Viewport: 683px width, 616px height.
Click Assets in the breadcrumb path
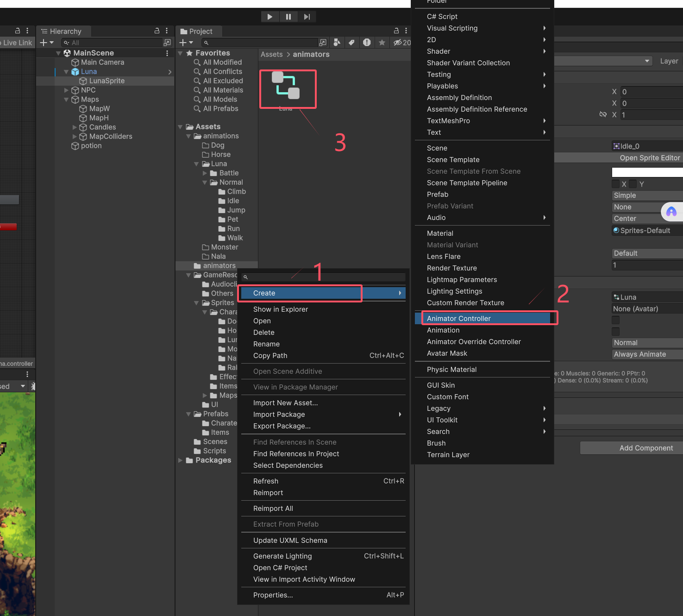pos(271,54)
